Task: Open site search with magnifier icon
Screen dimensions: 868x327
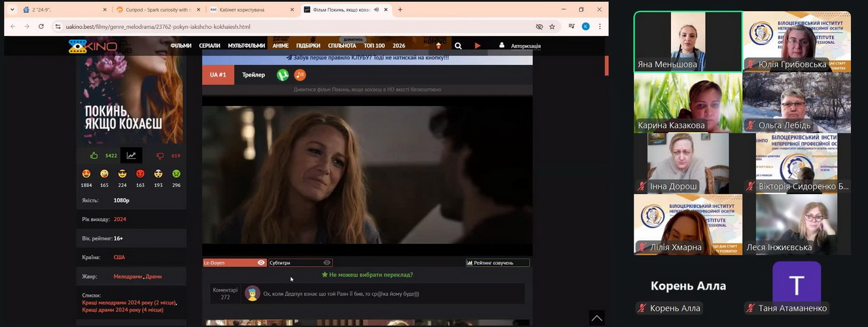Action: pyautogui.click(x=458, y=46)
